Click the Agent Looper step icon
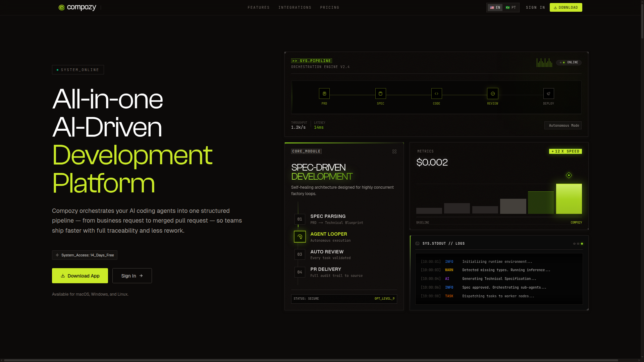 pos(300,237)
